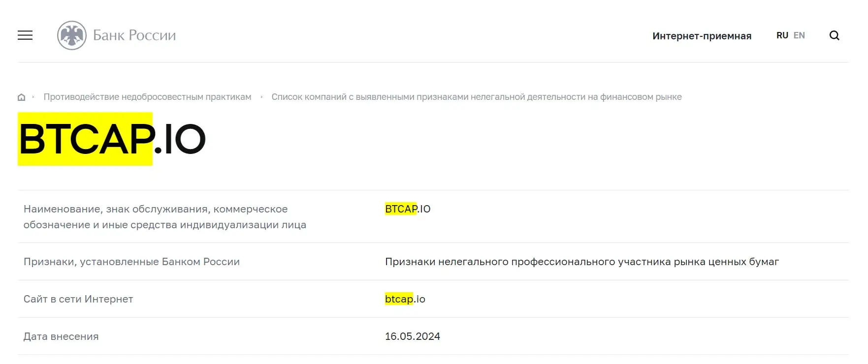Open "Противодействие недобросовестным практикам" breadcrumb

click(147, 97)
